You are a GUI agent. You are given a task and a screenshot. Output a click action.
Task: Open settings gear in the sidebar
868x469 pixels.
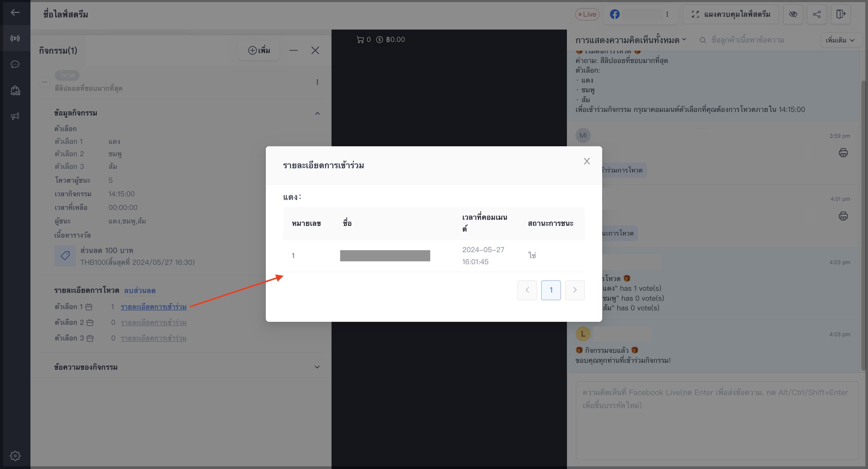tap(15, 456)
